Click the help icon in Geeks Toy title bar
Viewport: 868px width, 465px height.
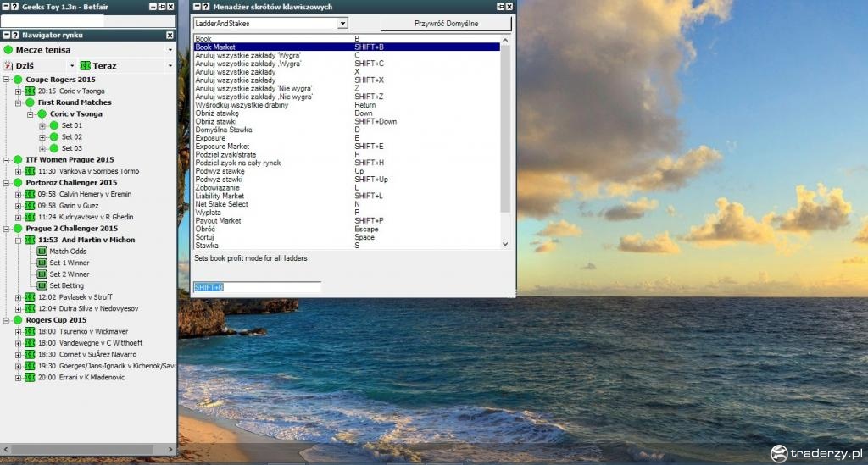click(x=14, y=7)
